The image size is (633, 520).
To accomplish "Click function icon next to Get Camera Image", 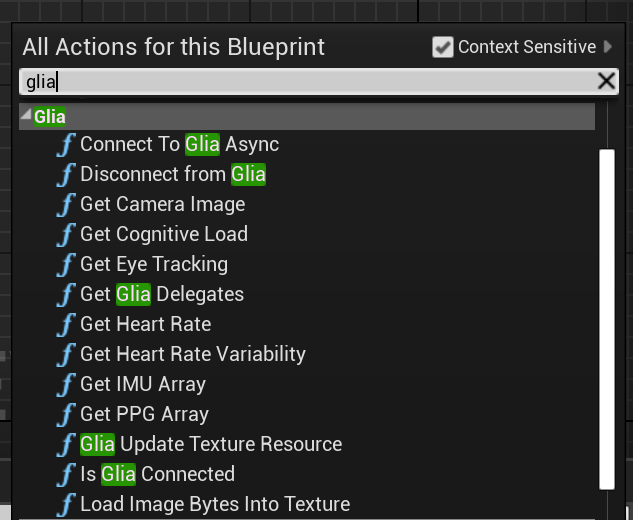I will click(x=67, y=205).
